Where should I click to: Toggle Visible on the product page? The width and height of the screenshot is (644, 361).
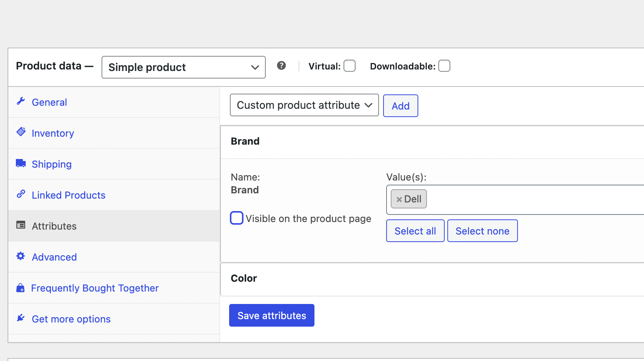237,218
